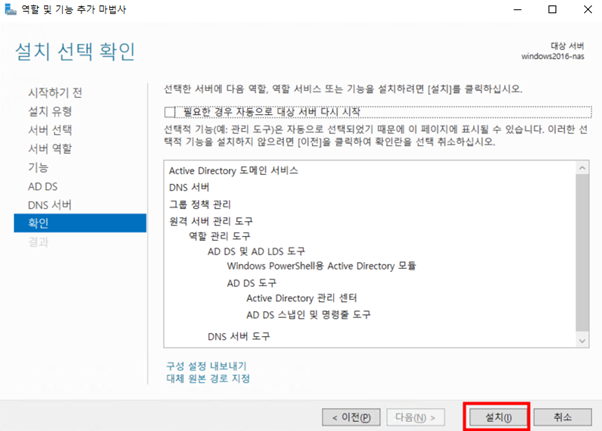Click the feature list scrollbar thumb

(582, 253)
